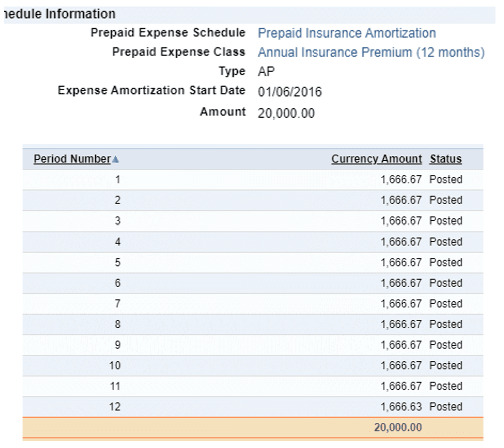This screenshot has height=448, width=504.
Task: Click the Prepaid Expense Schedule field label
Action: 168,33
